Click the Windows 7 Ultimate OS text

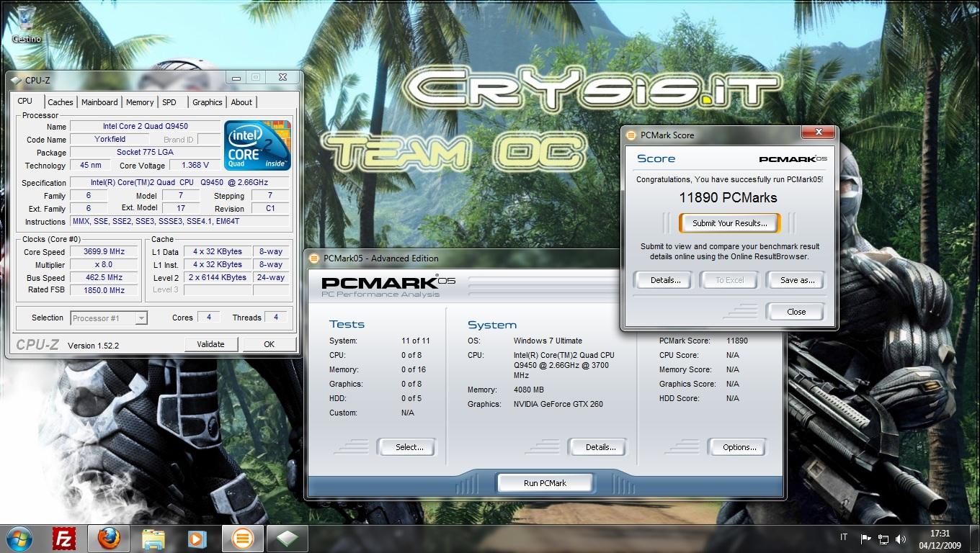548,341
